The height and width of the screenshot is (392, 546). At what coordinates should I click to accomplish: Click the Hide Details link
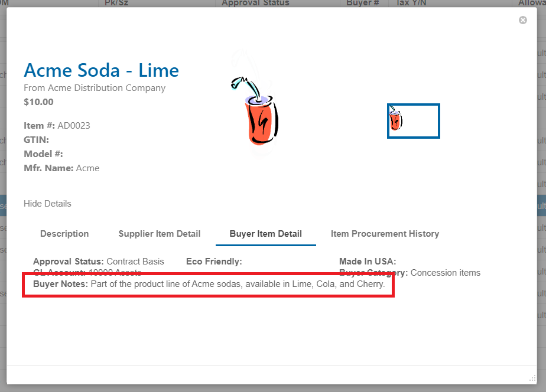[x=47, y=203]
